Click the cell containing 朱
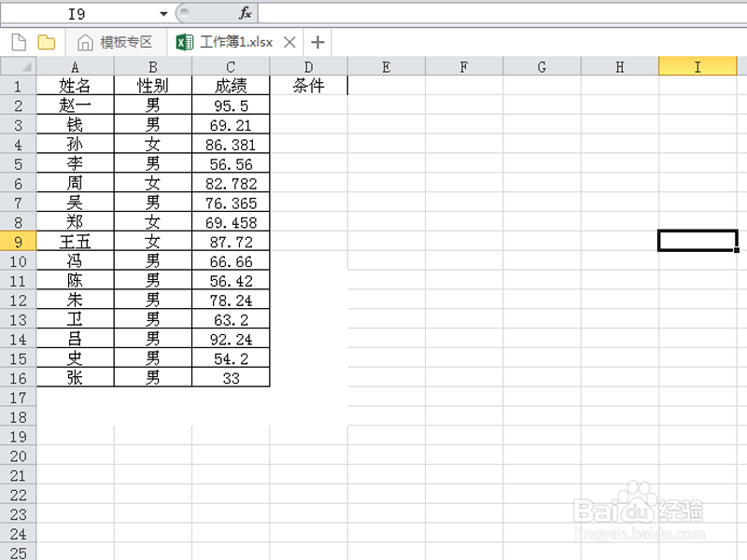Image resolution: width=747 pixels, height=560 pixels. pyautogui.click(x=76, y=300)
